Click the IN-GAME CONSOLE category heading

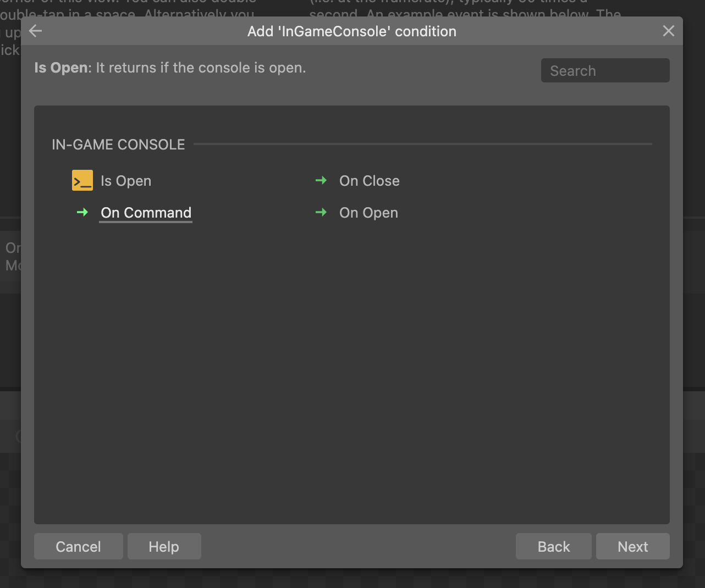point(118,145)
